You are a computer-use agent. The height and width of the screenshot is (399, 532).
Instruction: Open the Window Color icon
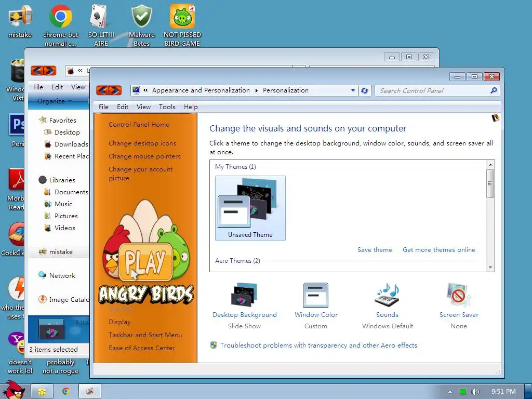(315, 295)
